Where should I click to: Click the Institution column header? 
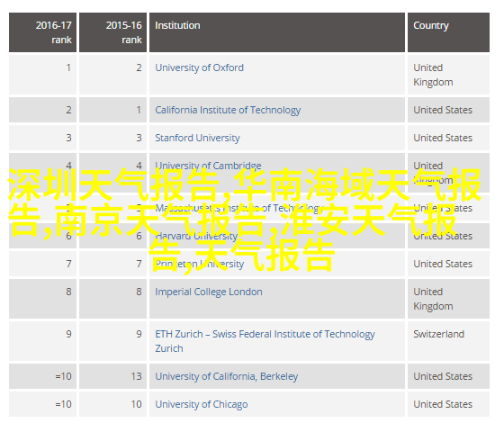click(277, 32)
